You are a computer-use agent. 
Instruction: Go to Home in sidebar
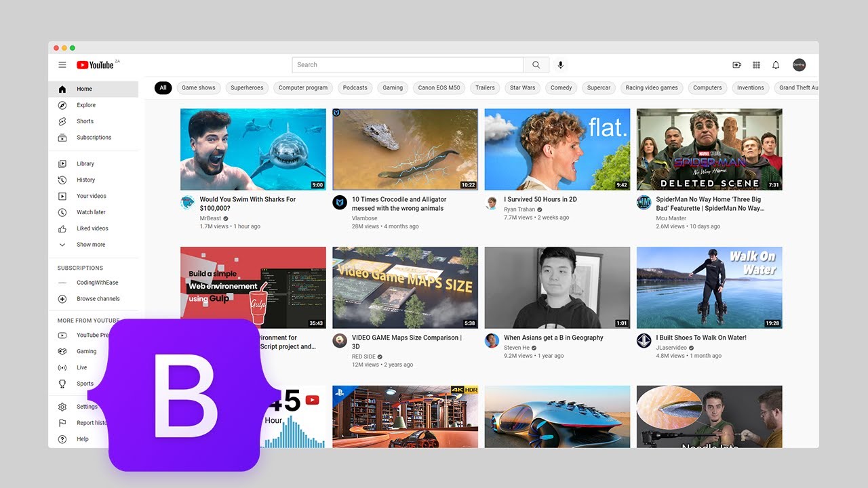94,89
